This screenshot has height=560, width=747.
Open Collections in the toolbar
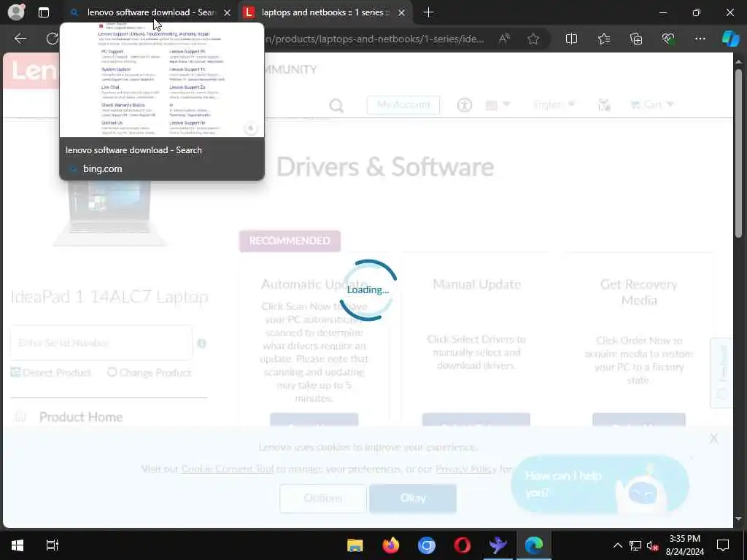[x=636, y=39]
